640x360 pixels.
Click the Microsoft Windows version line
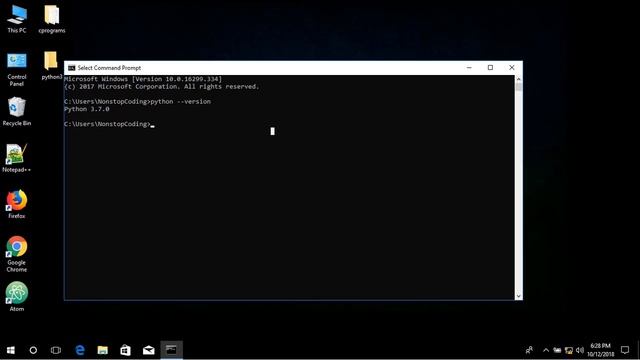pos(143,79)
